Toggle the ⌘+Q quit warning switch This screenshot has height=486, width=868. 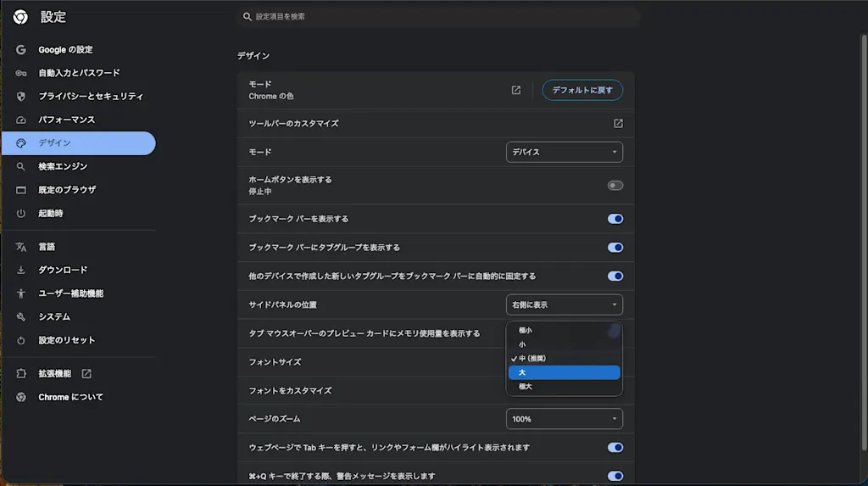[x=615, y=476]
